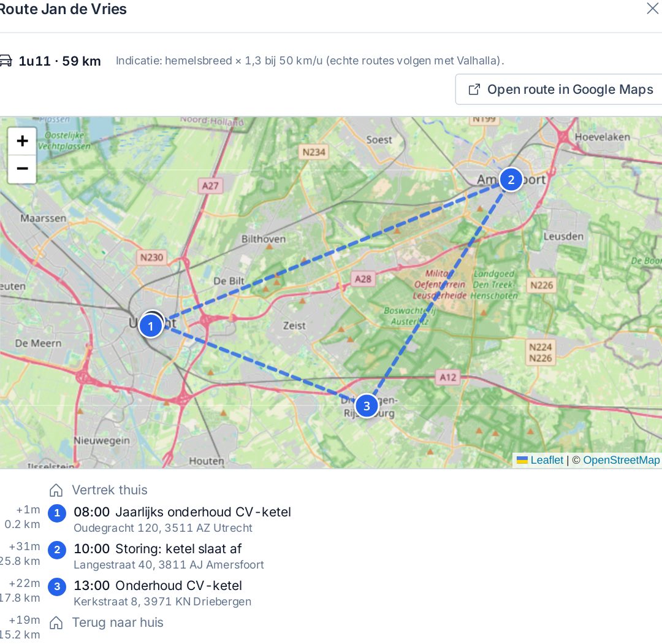Click the 'Hoevelaken' label on map
Image resolution: width=662 pixels, height=644 pixels.
pyautogui.click(x=603, y=137)
